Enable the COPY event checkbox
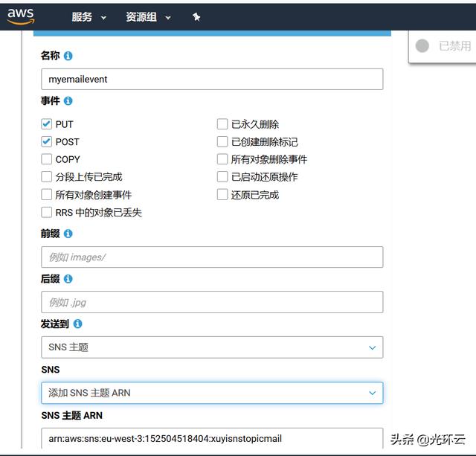476x456 pixels. pyautogui.click(x=46, y=159)
